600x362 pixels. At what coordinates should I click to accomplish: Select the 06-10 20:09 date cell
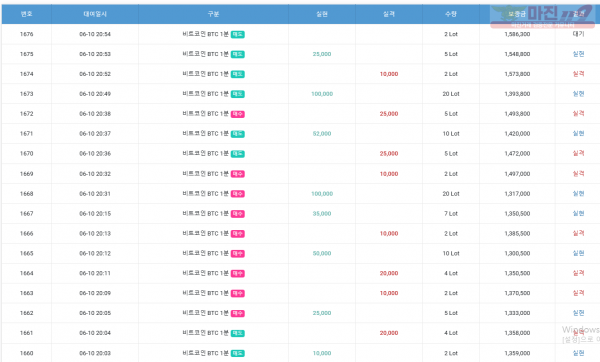[95, 293]
